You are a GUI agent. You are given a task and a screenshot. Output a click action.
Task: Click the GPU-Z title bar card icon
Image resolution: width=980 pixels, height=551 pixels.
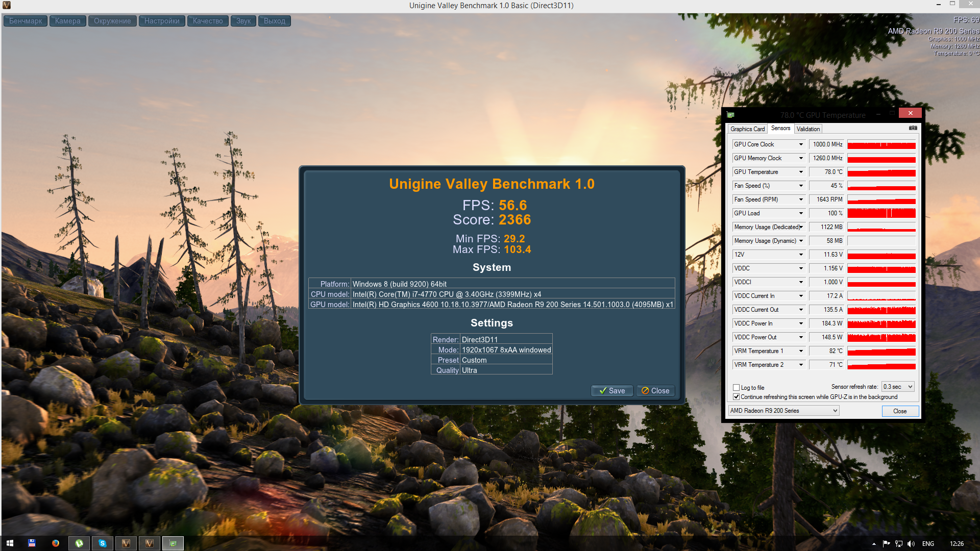tap(730, 115)
